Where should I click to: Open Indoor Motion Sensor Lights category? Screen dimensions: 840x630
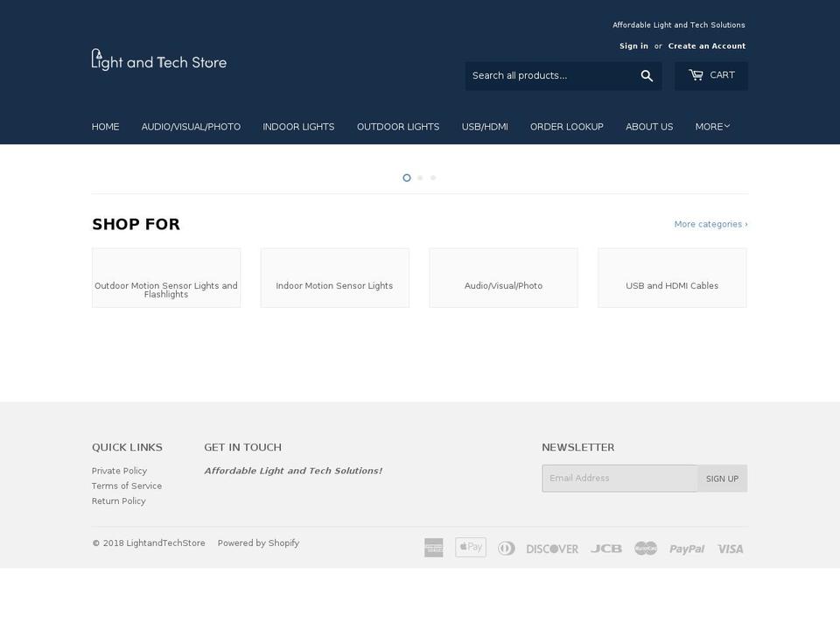tap(335, 278)
